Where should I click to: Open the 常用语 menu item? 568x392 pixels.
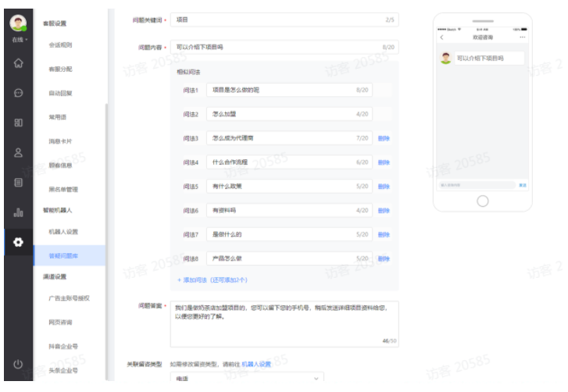[58, 117]
